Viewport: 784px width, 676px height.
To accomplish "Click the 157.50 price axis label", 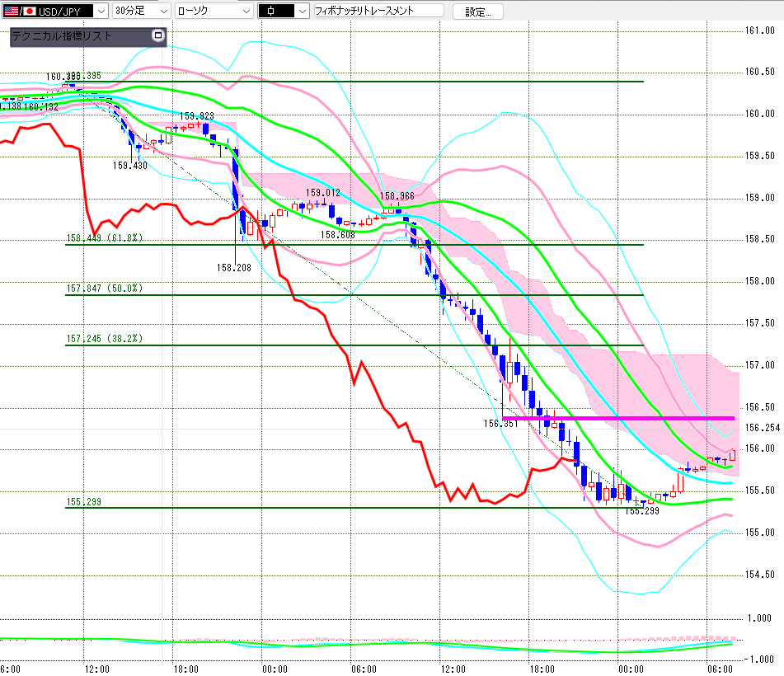I will (x=759, y=323).
